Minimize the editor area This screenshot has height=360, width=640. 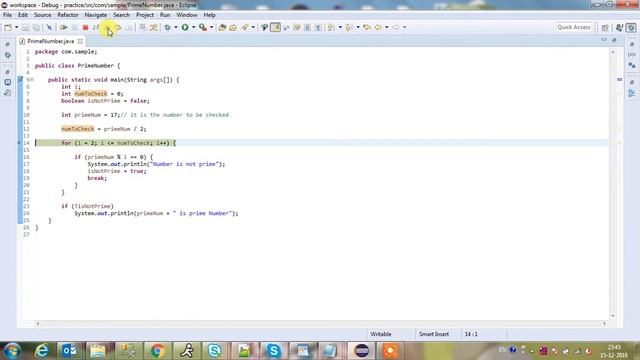[x=604, y=40]
